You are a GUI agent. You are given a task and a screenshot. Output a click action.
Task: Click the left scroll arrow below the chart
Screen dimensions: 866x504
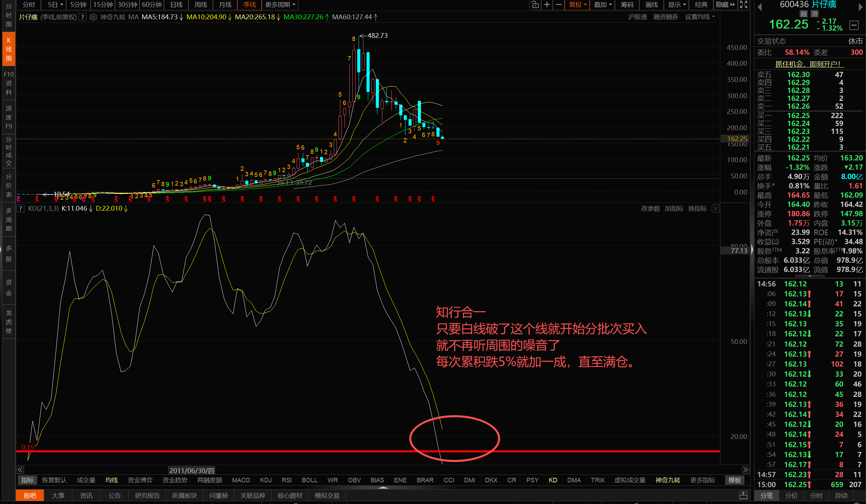[x=21, y=470]
